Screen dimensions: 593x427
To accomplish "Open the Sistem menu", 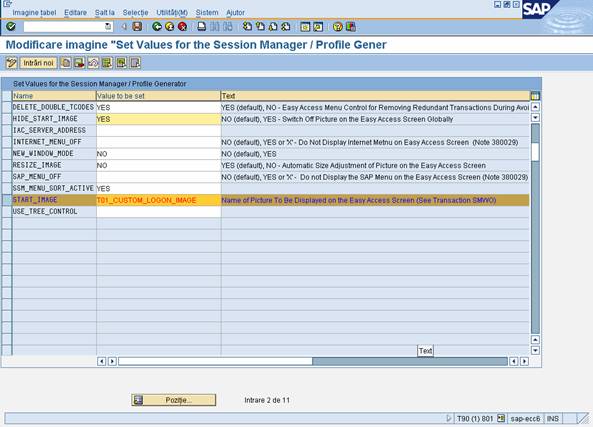I will tap(207, 12).
